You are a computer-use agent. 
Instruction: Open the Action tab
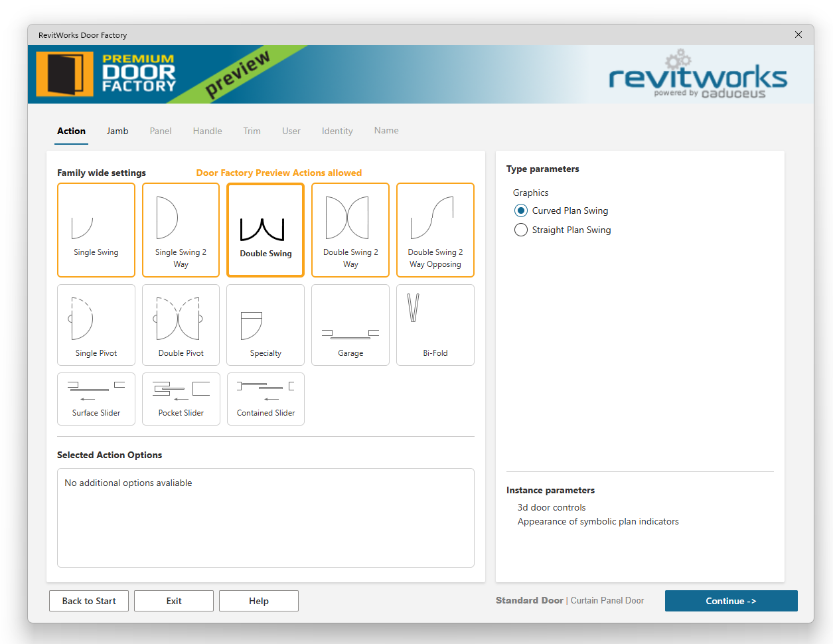(71, 131)
